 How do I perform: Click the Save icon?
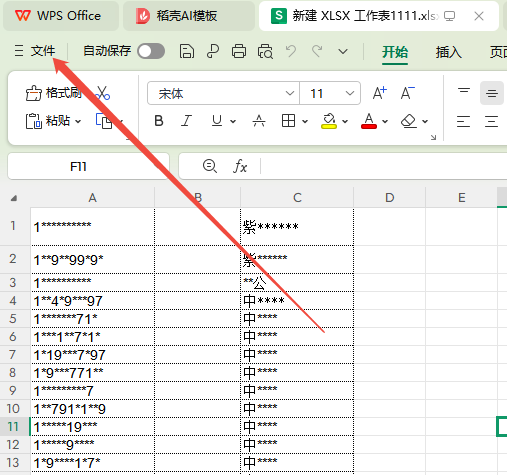click(187, 52)
